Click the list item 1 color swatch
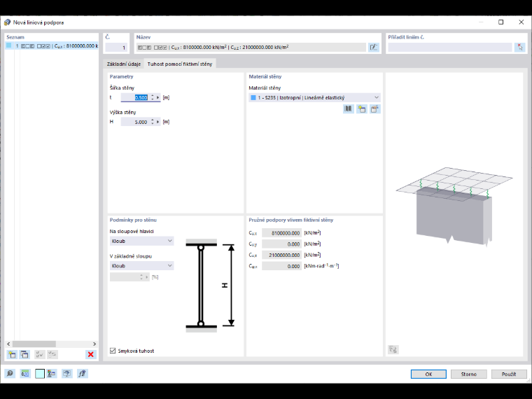This screenshot has height=399, width=532. pos(9,45)
